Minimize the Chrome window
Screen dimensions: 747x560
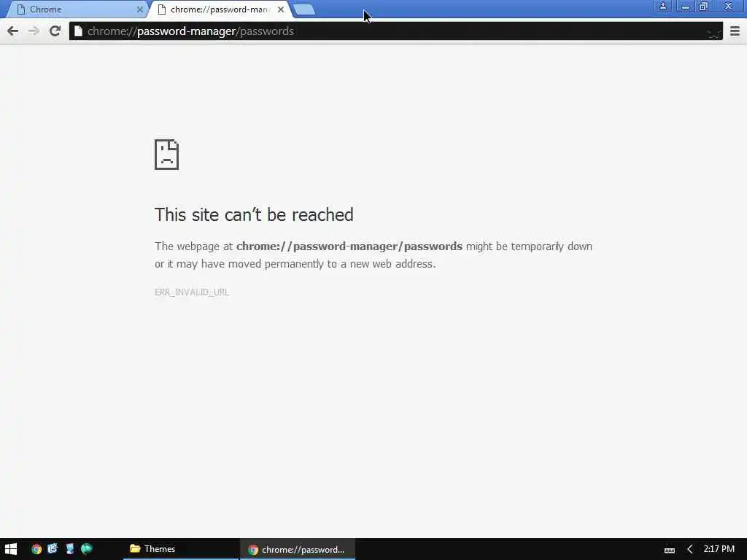[685, 6]
